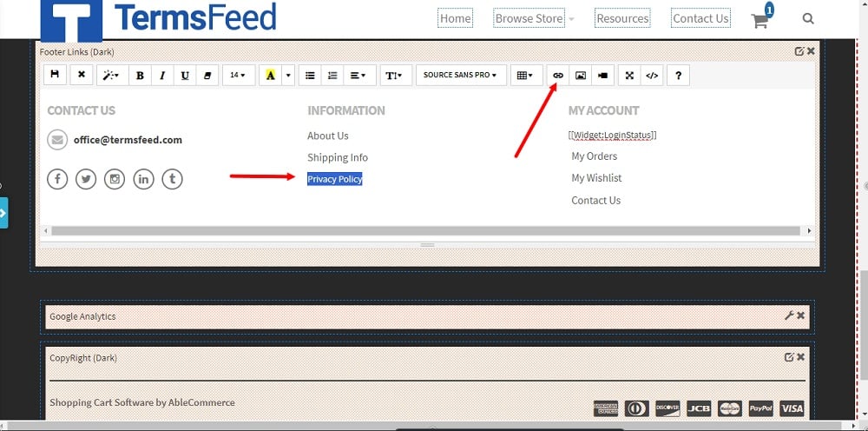Click the insert picture icon
This screenshot has width=868, height=431.
tap(580, 76)
